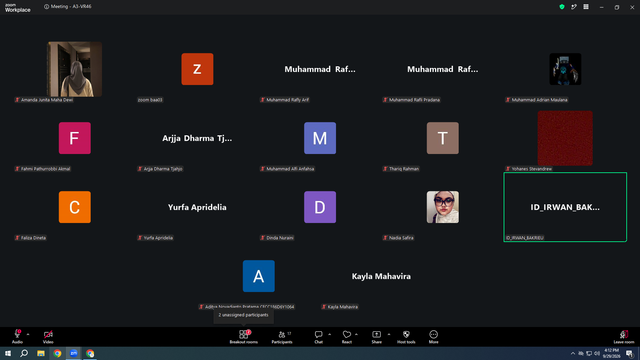Click the Faliza Dineta name label
This screenshot has height=360, width=640.
(x=31, y=238)
